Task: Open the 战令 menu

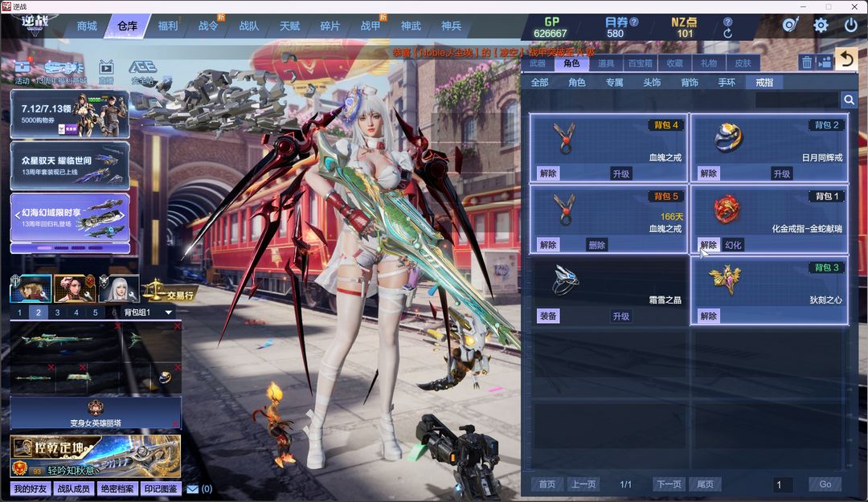Action: click(x=208, y=26)
